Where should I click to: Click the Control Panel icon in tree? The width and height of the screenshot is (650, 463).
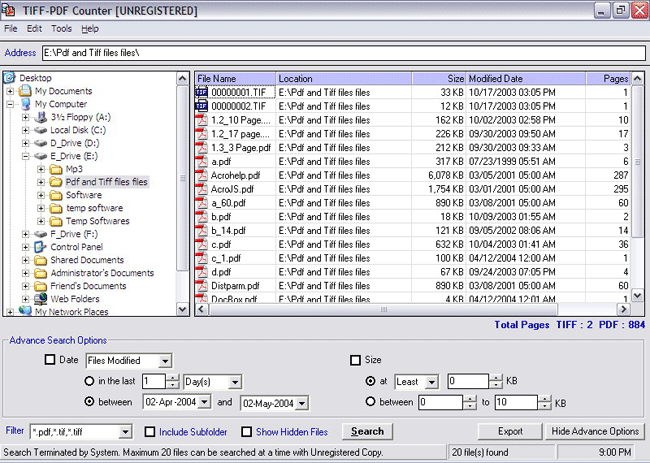(x=40, y=247)
